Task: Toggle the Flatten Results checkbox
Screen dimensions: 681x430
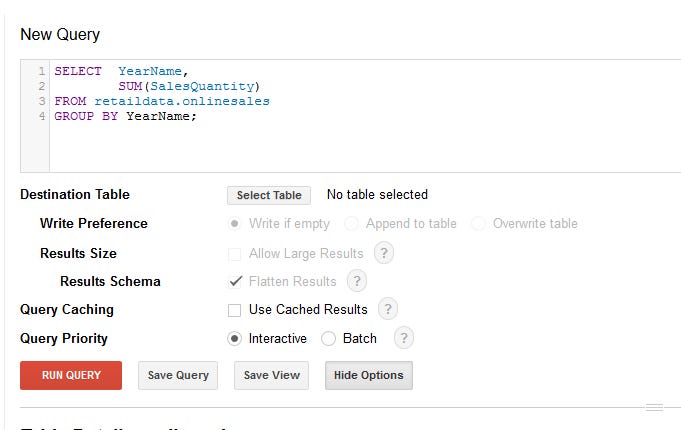Action: [x=235, y=281]
